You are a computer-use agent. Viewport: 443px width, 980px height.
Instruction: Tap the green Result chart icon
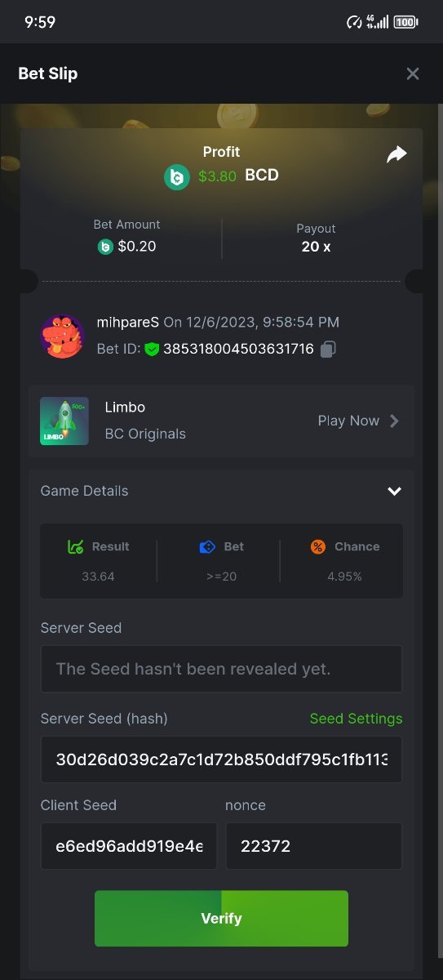tap(76, 547)
